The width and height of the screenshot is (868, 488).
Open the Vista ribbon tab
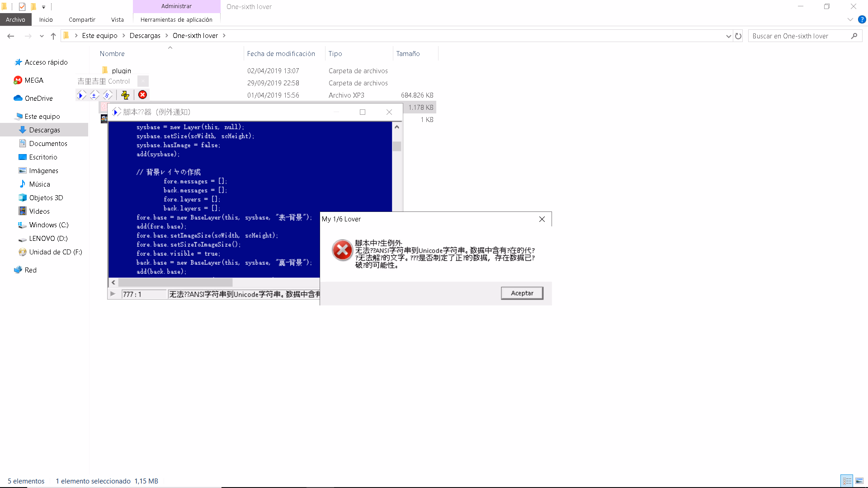coord(118,19)
